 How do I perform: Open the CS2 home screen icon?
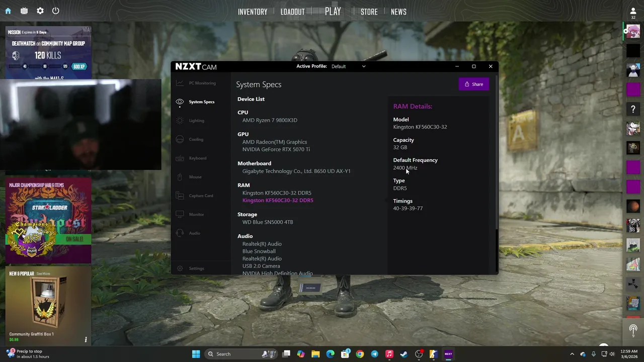tap(8, 11)
